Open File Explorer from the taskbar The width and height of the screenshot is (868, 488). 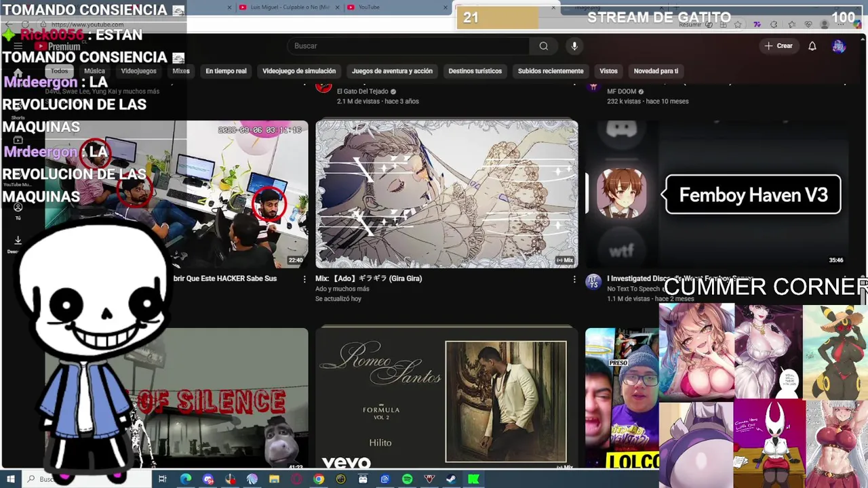[274, 479]
